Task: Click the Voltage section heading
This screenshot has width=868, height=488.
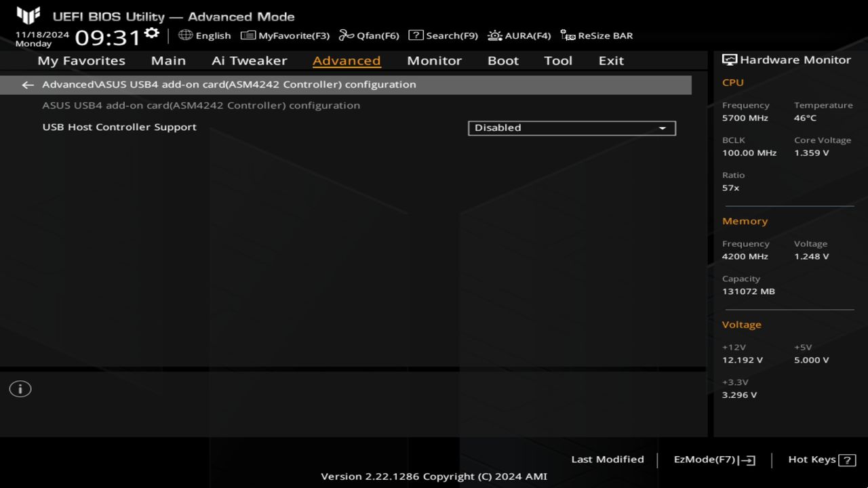Action: [742, 325]
